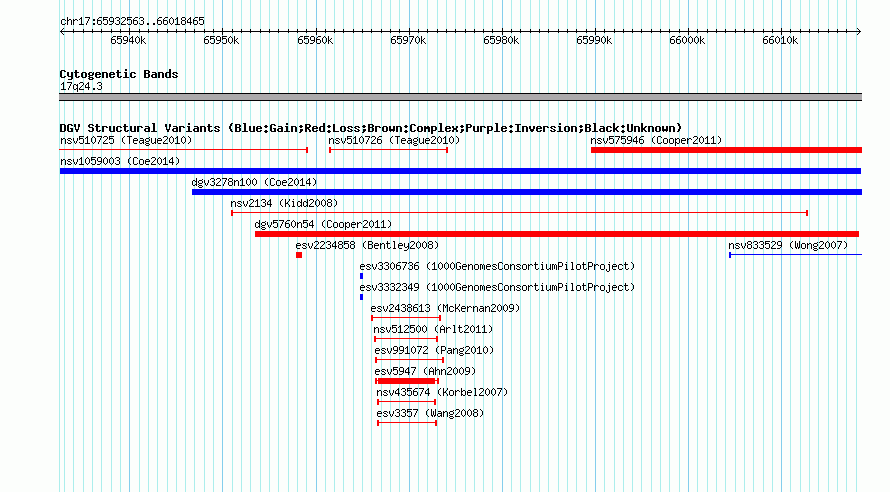Click the nsv435674 (Korbel2007) label

pyautogui.click(x=442, y=392)
